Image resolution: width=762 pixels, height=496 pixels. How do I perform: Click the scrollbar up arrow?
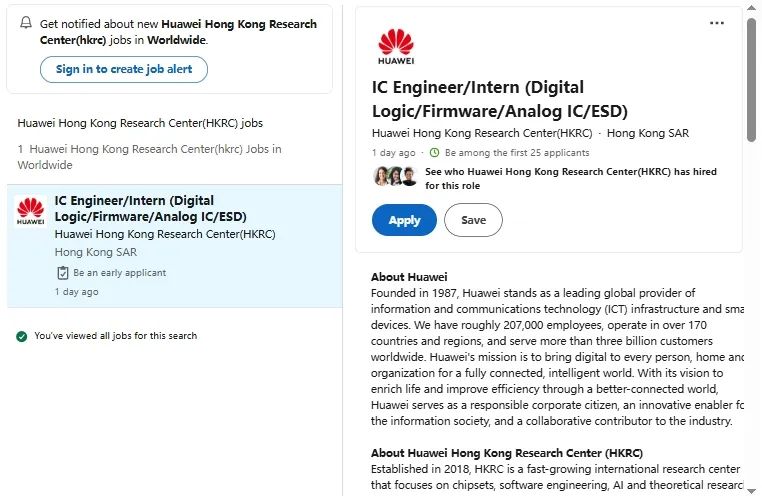pyautogui.click(x=752, y=8)
